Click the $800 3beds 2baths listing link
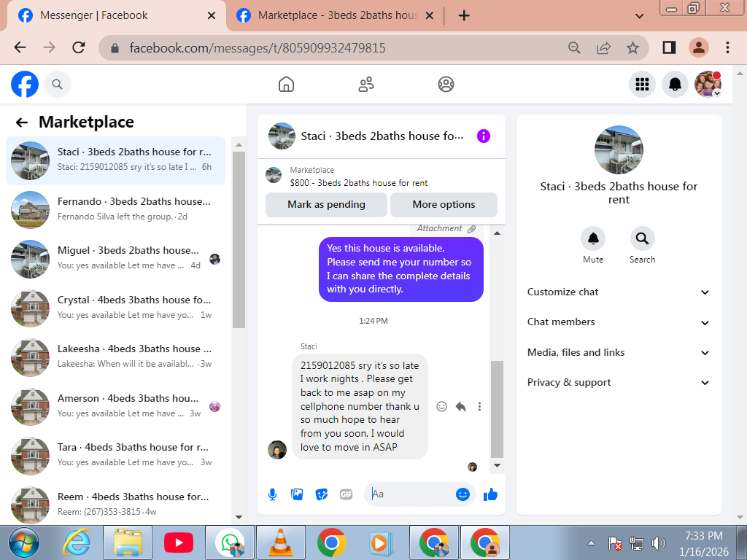This screenshot has width=747, height=560. [x=359, y=183]
